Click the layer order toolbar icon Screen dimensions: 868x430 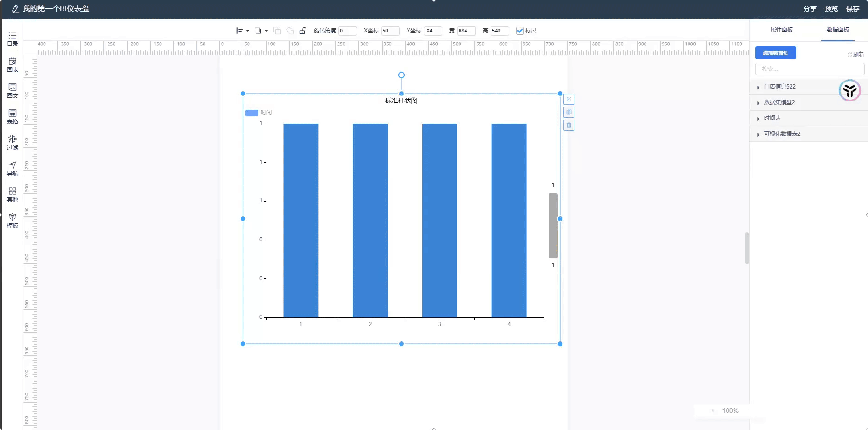258,31
